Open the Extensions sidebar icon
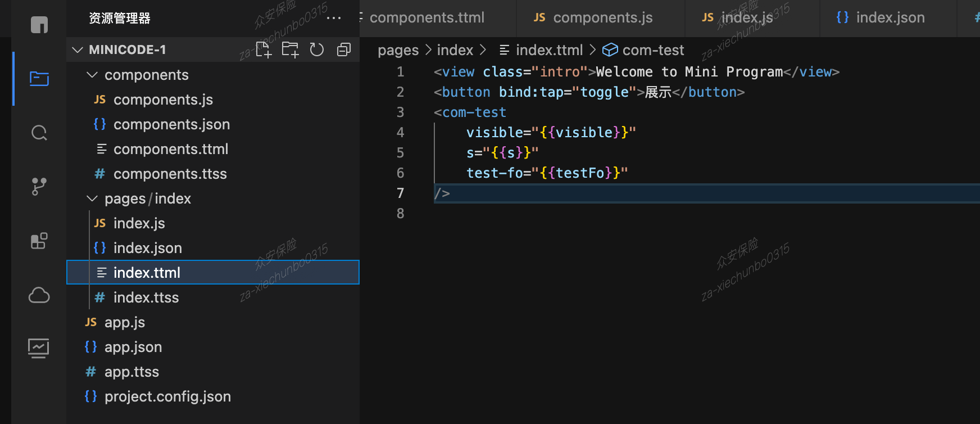Image resolution: width=980 pixels, height=424 pixels. tap(39, 241)
